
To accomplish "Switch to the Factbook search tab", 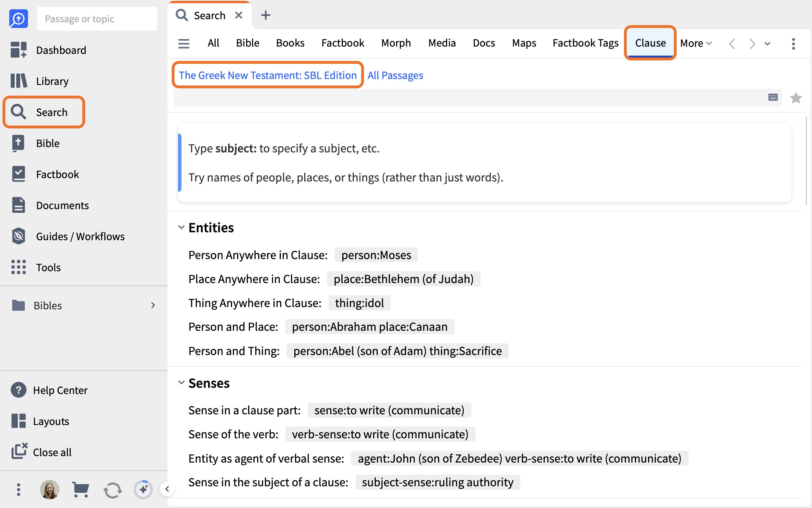I will click(x=343, y=43).
